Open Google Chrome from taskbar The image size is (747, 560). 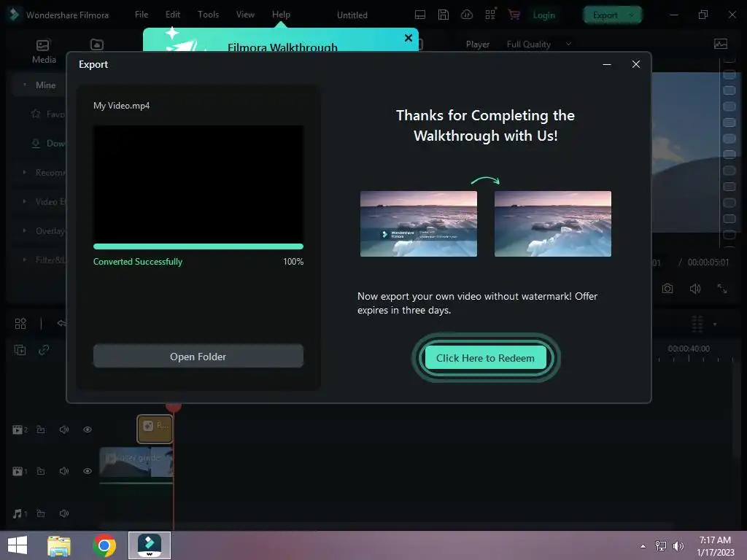pyautogui.click(x=104, y=545)
